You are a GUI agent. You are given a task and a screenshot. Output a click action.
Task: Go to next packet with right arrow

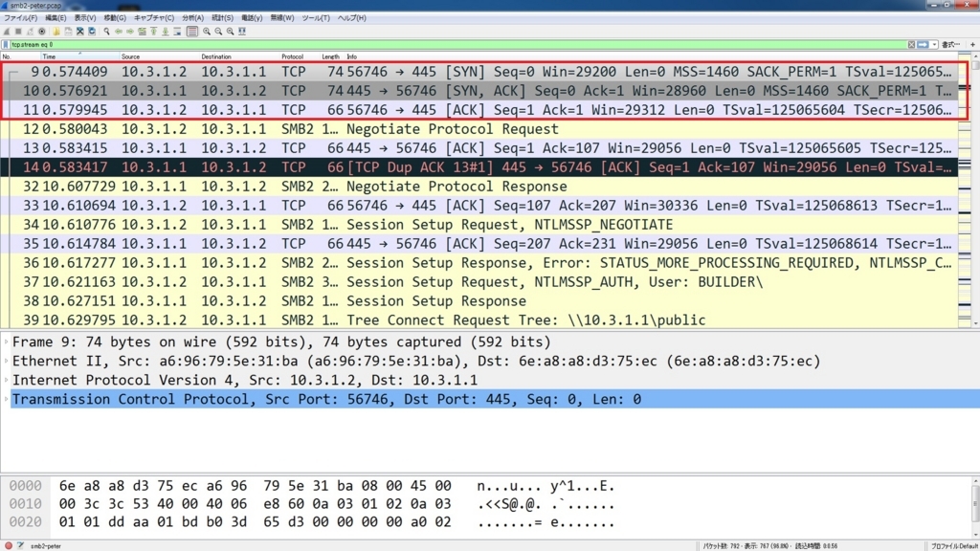[x=130, y=32]
